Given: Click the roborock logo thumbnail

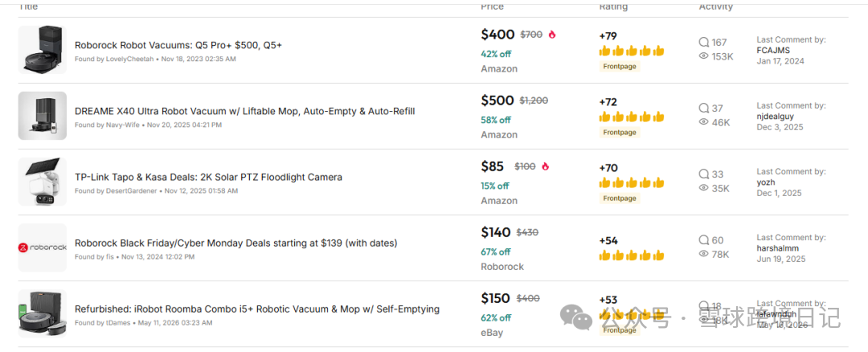Looking at the screenshot, I should [42, 248].
